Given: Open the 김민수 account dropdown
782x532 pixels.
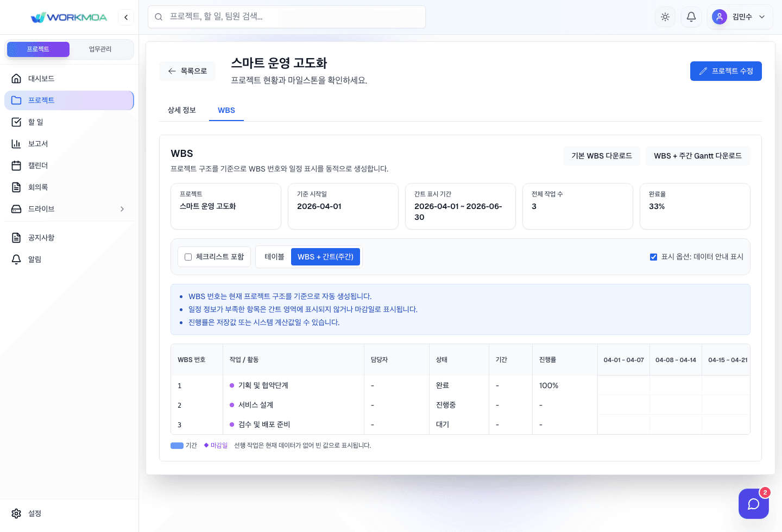Looking at the screenshot, I should pyautogui.click(x=740, y=17).
